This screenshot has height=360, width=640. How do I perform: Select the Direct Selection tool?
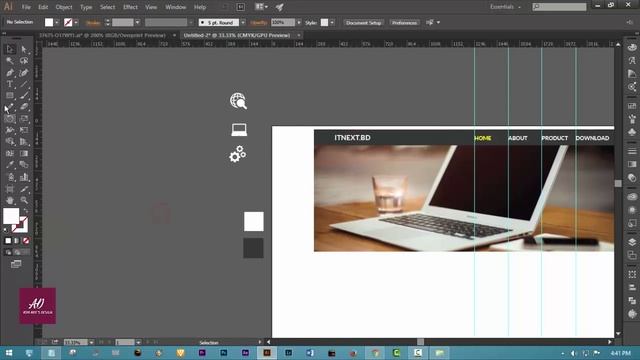(24, 49)
